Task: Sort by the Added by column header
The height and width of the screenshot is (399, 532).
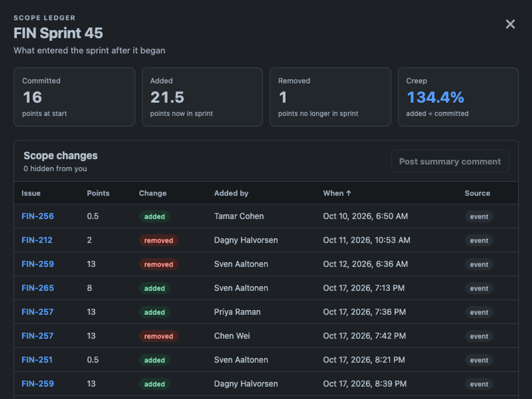Action: click(x=231, y=193)
